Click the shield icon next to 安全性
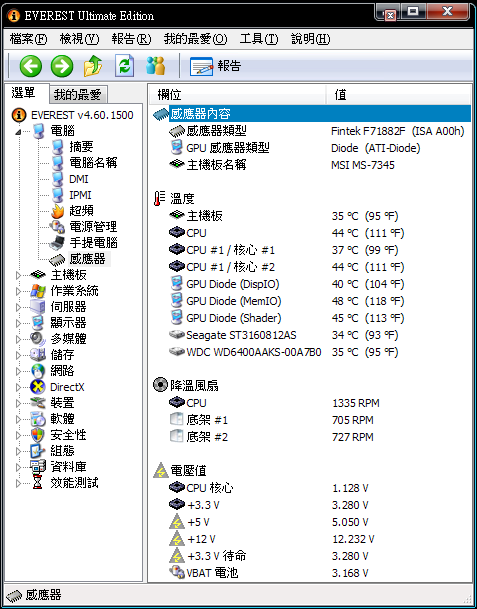 pos(38,435)
